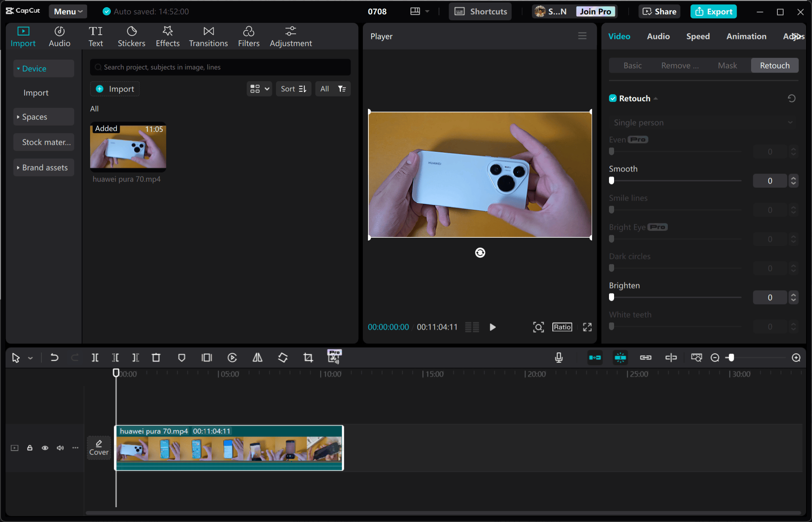
Task: Click the Export button
Action: point(713,11)
